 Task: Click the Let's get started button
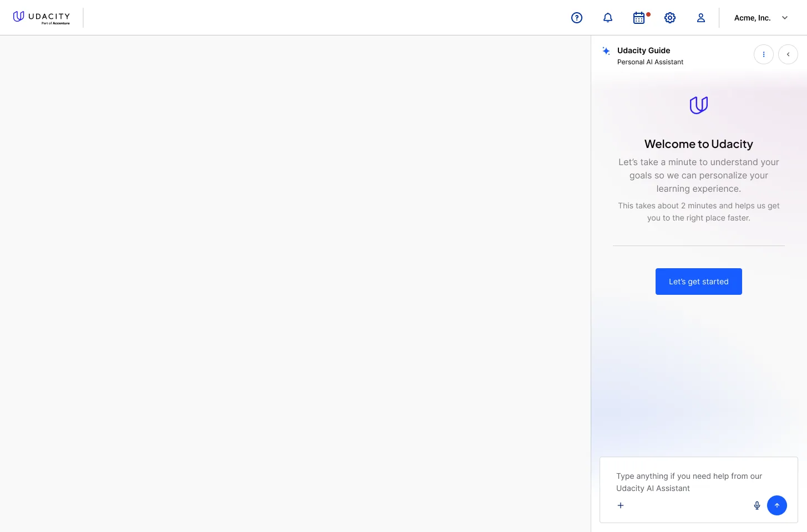(x=699, y=282)
